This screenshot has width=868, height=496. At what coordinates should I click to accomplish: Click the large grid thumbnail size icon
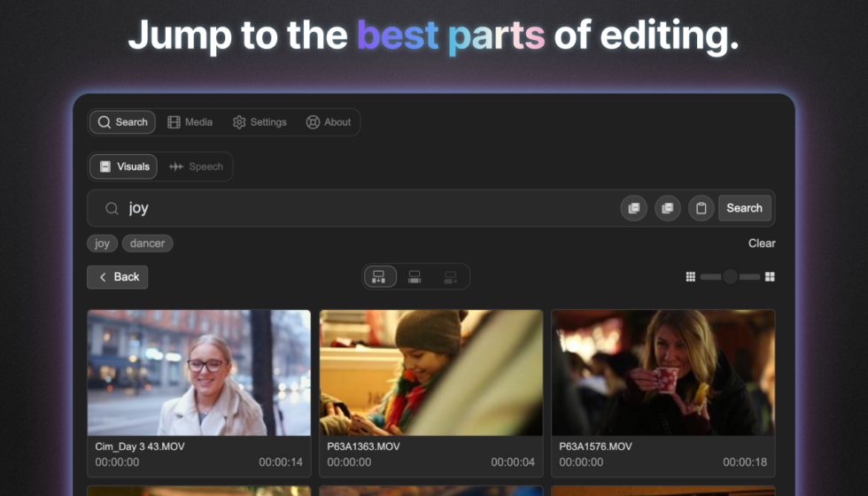[x=770, y=276]
